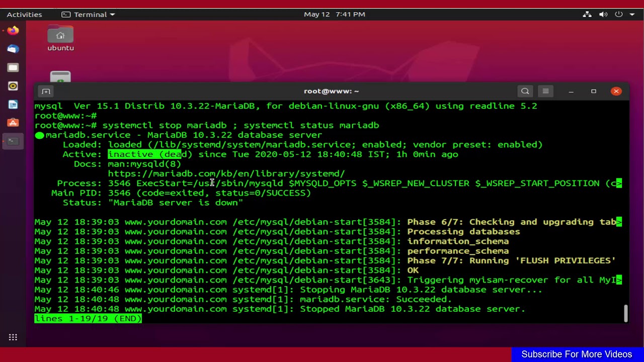Click "Phase 7/7: Running 'FLUSH PRIVILEGES'" text
The height and width of the screenshot is (362, 644).
tap(511, 260)
